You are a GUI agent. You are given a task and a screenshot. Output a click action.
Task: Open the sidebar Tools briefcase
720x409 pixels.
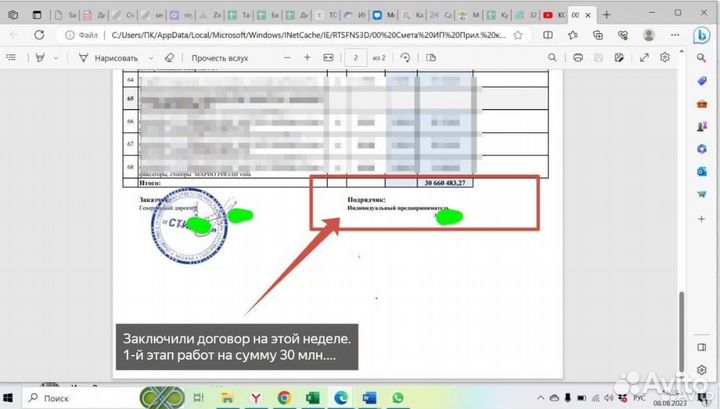click(702, 104)
